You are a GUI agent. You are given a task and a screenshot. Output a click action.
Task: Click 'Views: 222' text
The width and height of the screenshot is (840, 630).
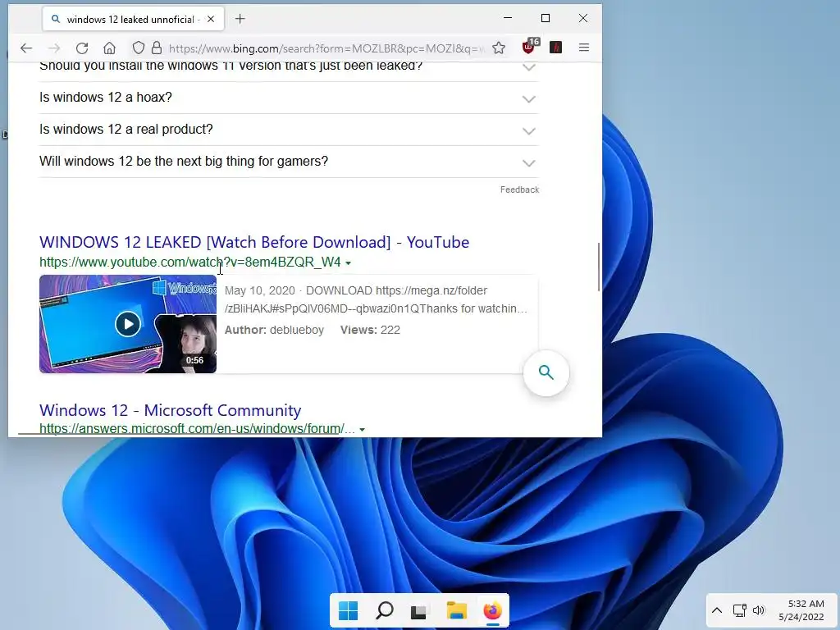point(370,330)
